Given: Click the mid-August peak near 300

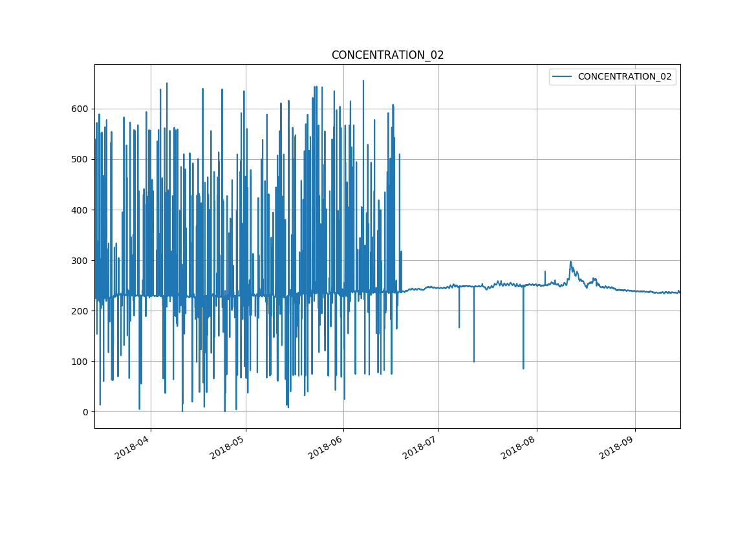Looking at the screenshot, I should click(570, 262).
